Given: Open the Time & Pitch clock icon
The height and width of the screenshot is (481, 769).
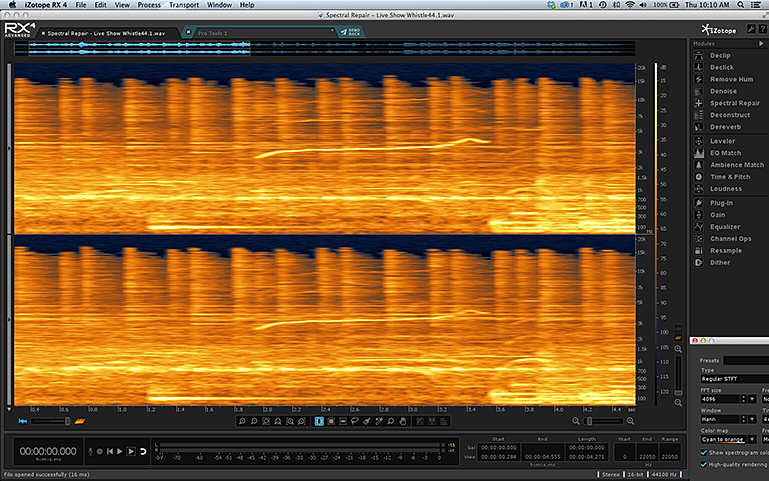Looking at the screenshot, I should coord(699,177).
